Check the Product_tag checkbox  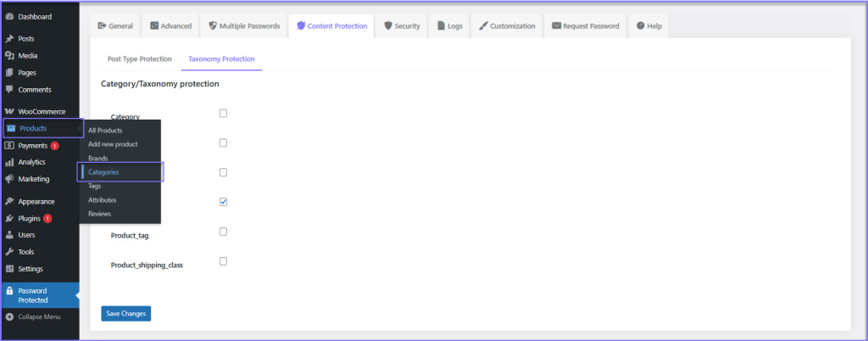223,232
